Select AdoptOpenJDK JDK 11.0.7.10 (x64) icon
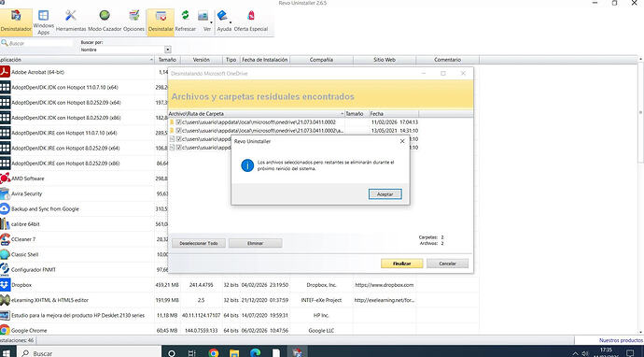Image resolution: width=644 pixels, height=357 pixels. (x=5, y=87)
